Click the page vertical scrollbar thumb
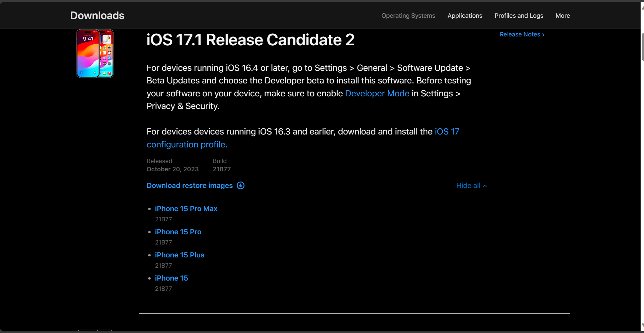This screenshot has width=644, height=333. (x=642, y=47)
